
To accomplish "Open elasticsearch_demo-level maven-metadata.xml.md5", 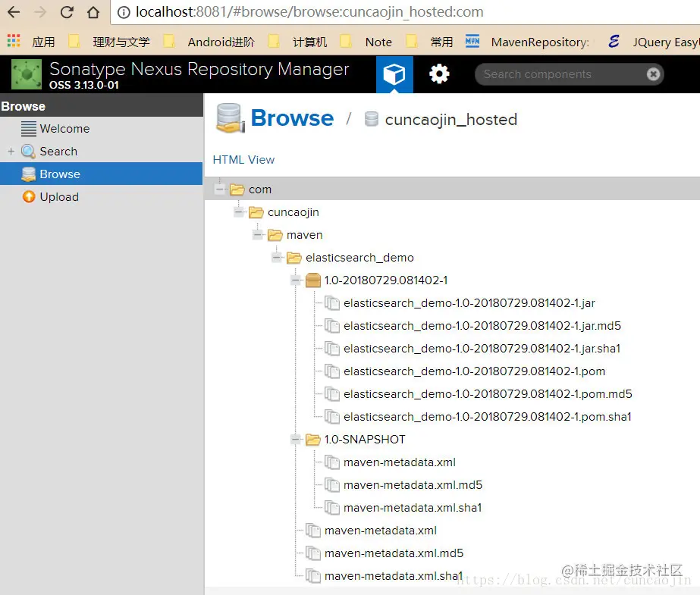I will 394,553.
